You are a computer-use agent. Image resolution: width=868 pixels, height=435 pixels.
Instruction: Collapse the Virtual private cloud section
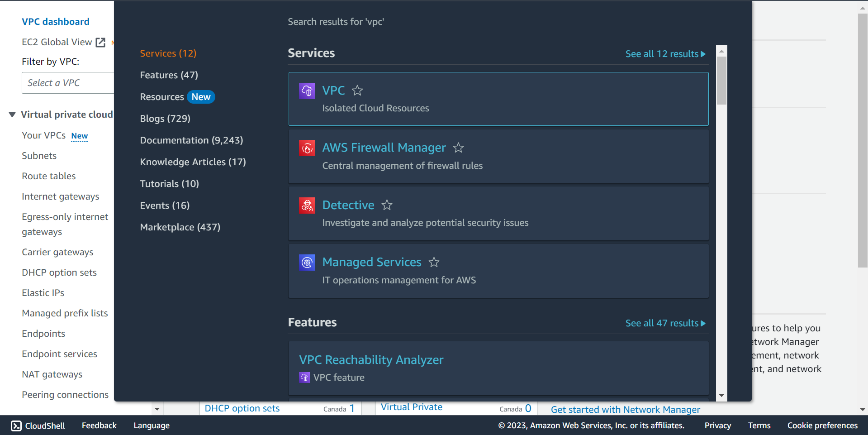(12, 115)
